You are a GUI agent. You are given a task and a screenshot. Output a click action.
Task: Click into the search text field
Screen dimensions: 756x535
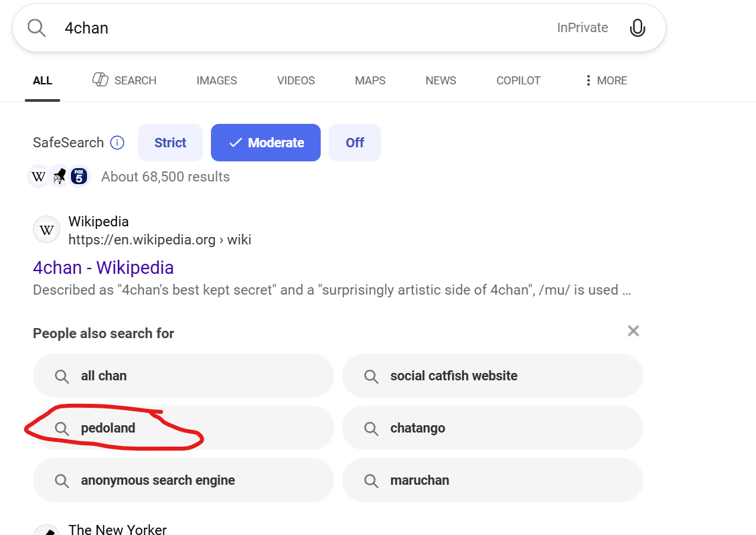(301, 28)
